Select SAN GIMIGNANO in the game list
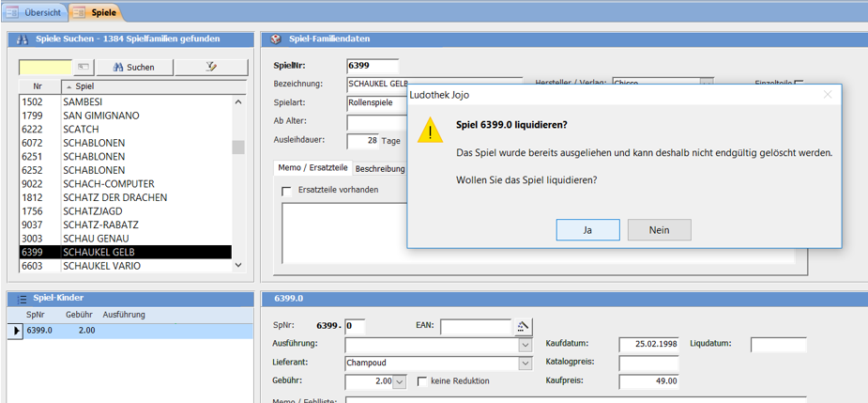Viewport: 868px width, 403px height. pos(125,116)
